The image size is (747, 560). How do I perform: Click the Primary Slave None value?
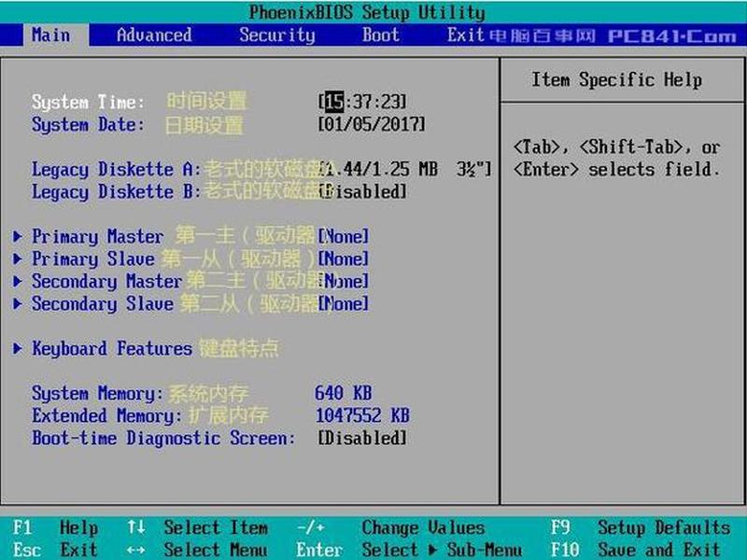click(344, 259)
